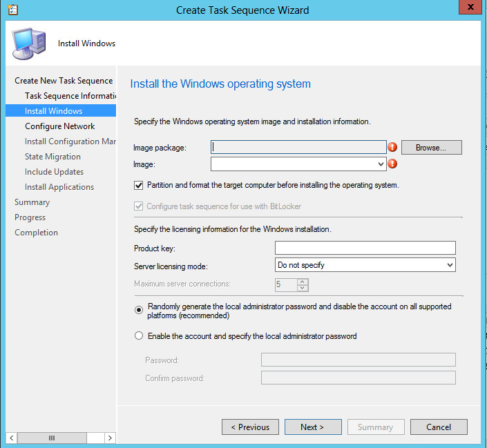Screen dimensions: 487x448
Task: Toggle Configure task sequence for BitLocker checkbox
Action: click(139, 206)
